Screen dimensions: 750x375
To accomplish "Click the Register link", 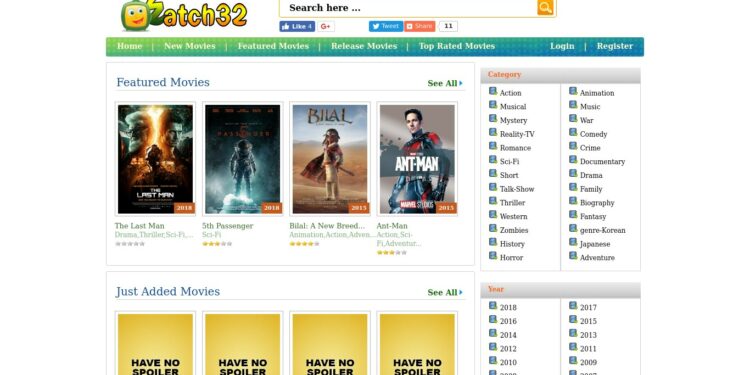I will point(615,46).
